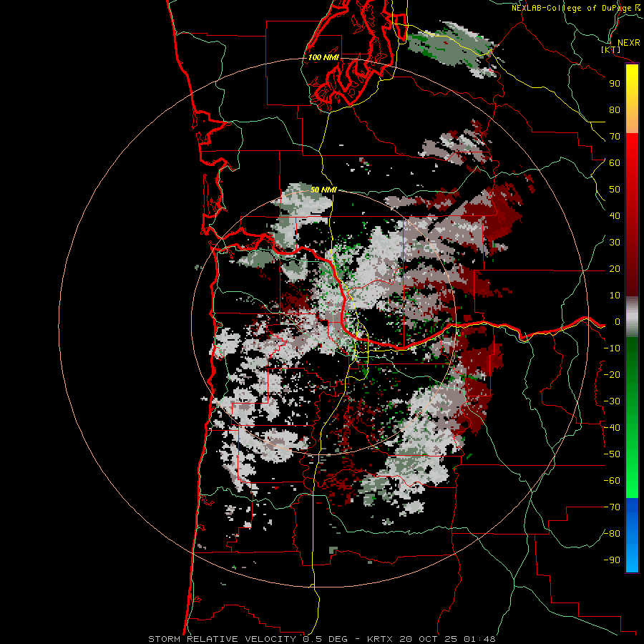Select the positive 80 scale value
Screen dimensions: 644x644
tap(615, 109)
